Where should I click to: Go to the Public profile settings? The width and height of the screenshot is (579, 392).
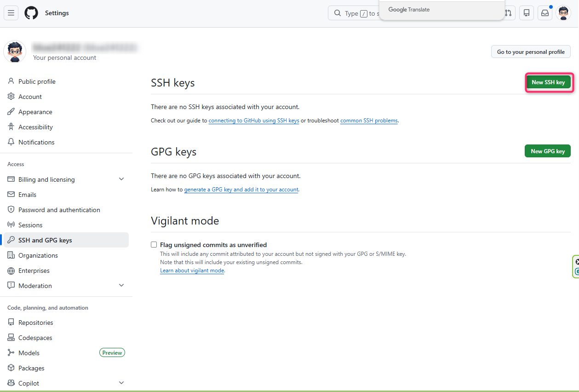point(37,81)
